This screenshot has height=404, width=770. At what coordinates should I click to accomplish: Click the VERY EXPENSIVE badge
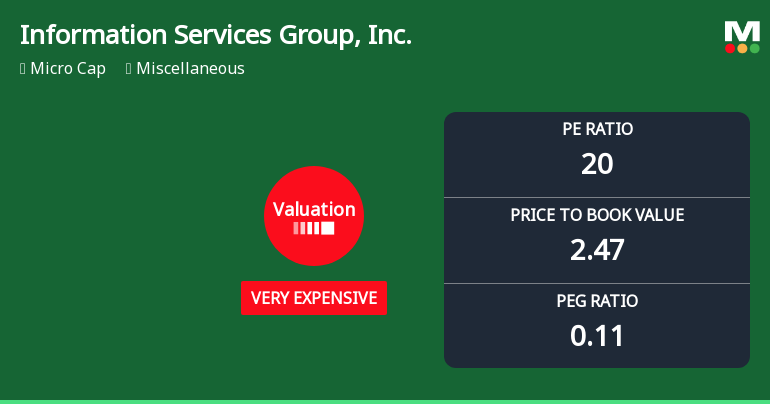click(x=314, y=298)
